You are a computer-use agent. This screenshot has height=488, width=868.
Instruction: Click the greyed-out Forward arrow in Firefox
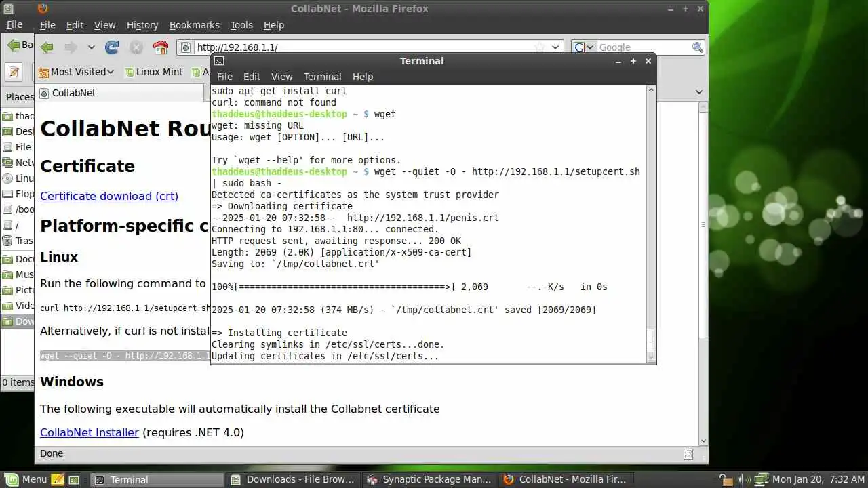pyautogui.click(x=71, y=47)
